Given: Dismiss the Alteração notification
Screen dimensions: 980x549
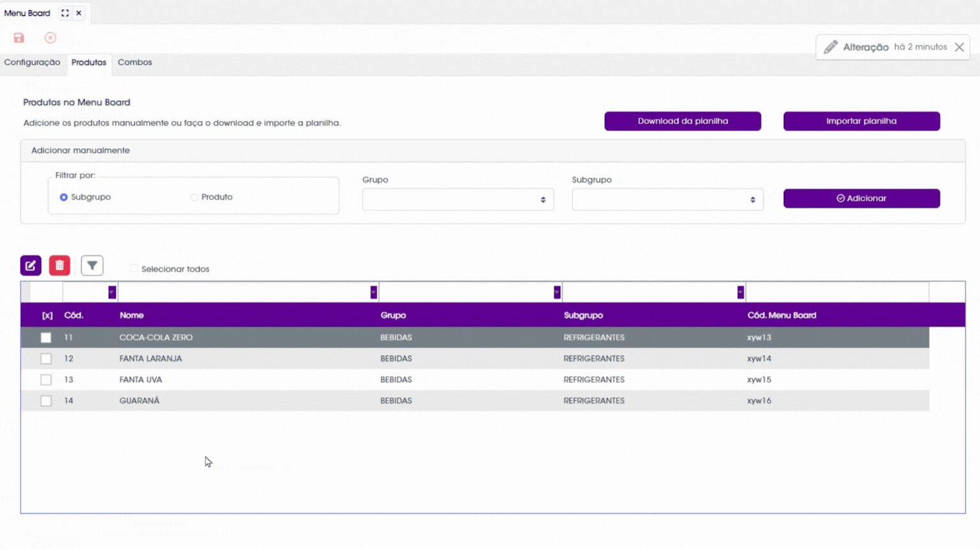Looking at the screenshot, I should pos(959,47).
